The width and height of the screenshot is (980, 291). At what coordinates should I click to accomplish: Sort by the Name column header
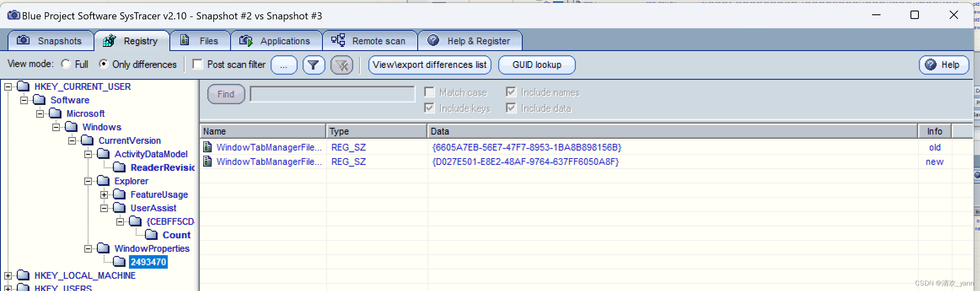click(x=263, y=131)
